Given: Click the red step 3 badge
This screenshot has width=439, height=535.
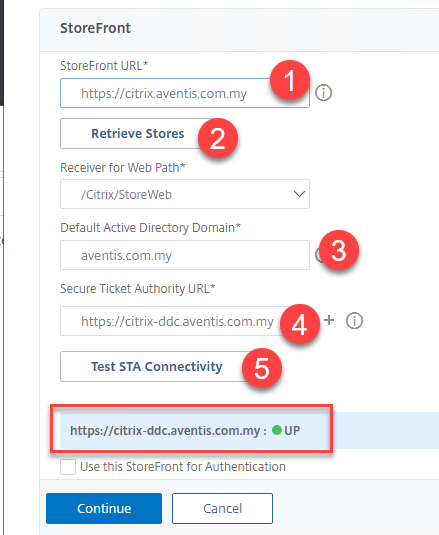Looking at the screenshot, I should [x=339, y=250].
